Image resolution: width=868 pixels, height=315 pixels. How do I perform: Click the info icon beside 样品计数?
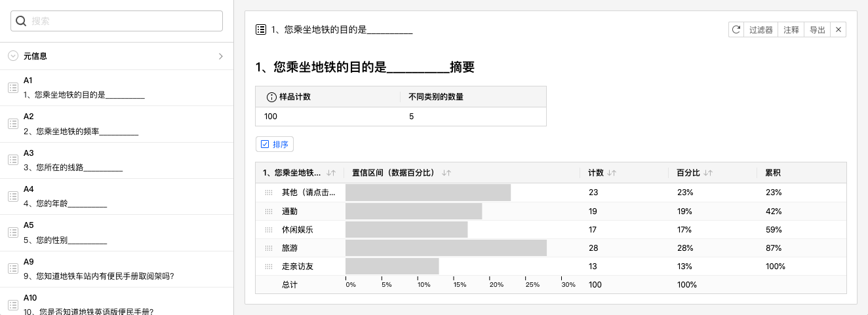click(271, 97)
